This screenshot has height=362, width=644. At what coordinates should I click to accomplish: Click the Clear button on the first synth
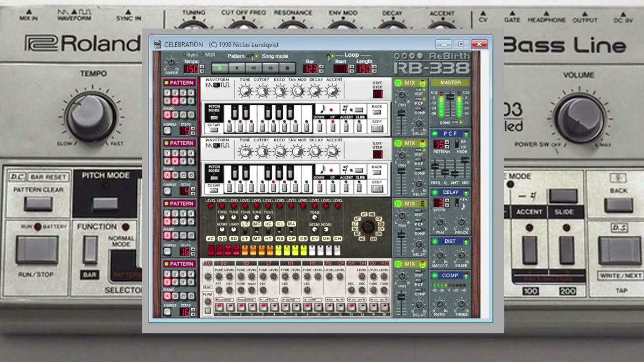click(x=214, y=130)
